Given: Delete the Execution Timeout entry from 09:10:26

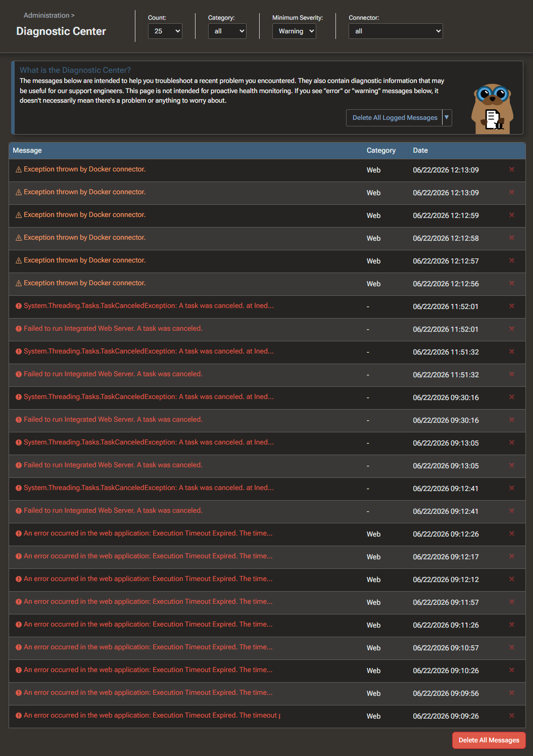Looking at the screenshot, I should tap(512, 670).
